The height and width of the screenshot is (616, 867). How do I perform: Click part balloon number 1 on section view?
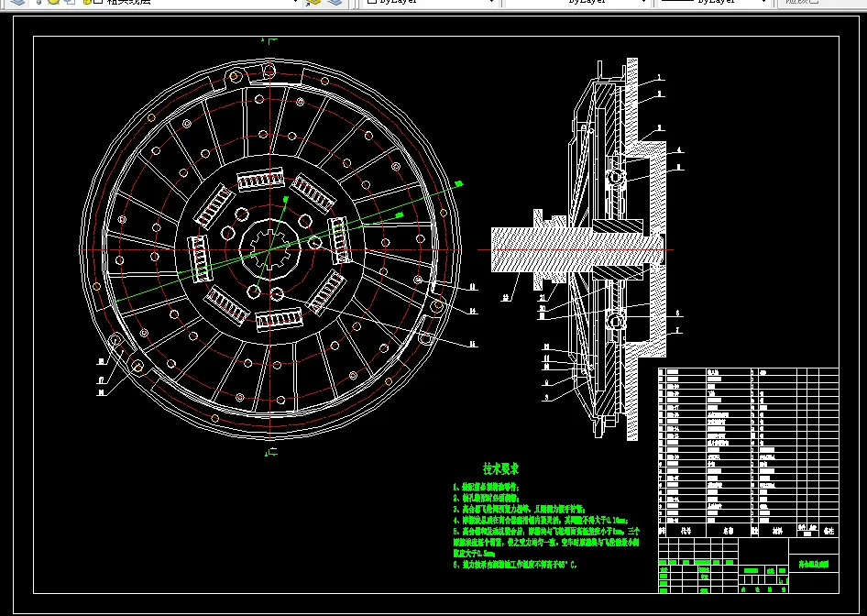(x=659, y=77)
